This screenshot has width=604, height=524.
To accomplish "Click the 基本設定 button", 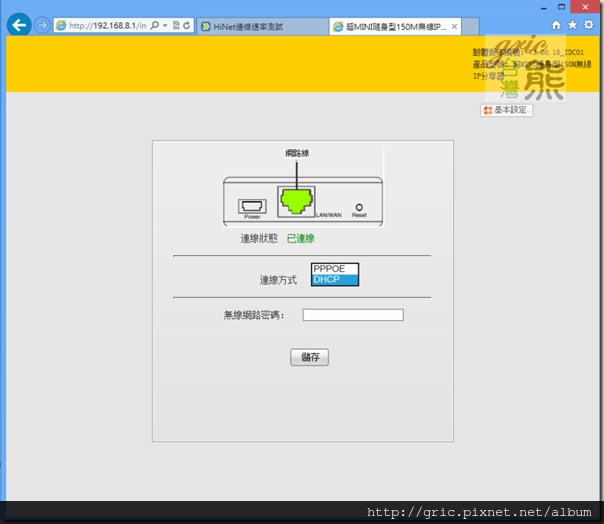I will click(x=507, y=110).
